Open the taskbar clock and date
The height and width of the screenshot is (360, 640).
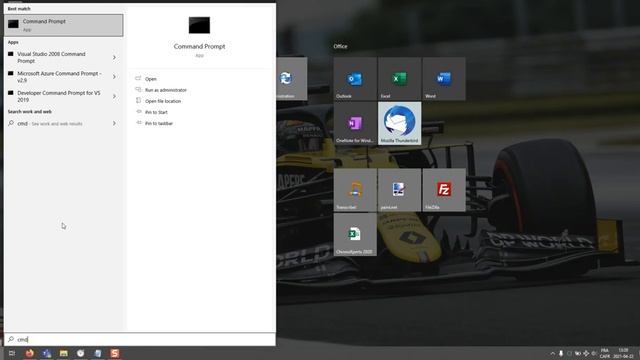click(623, 353)
